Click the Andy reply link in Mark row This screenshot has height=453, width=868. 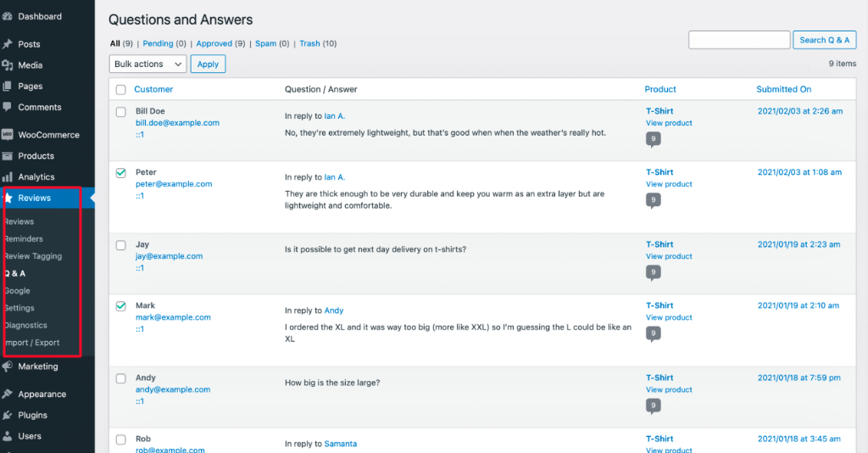(x=334, y=310)
